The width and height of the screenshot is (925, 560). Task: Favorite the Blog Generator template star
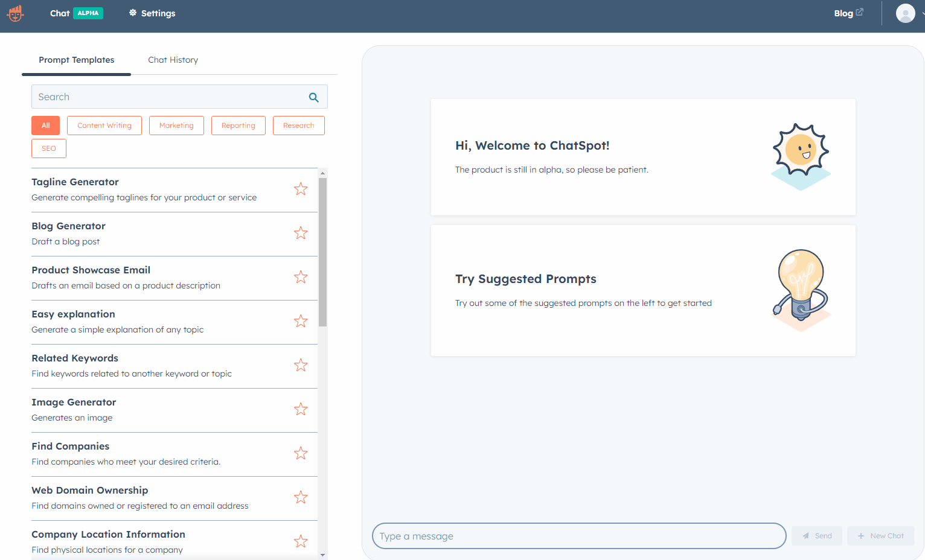click(301, 233)
